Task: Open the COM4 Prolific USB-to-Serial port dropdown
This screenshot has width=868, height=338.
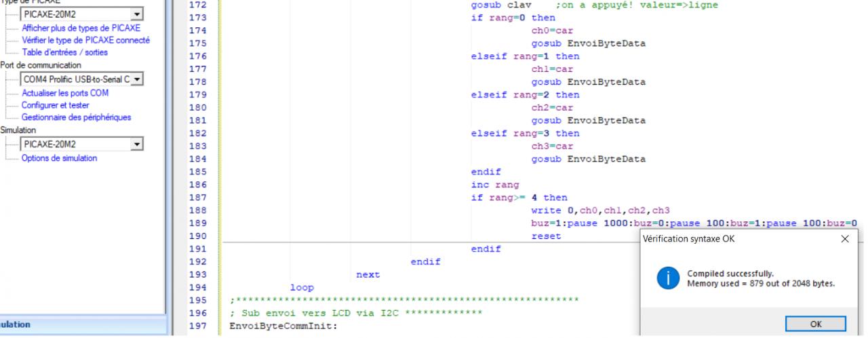Action: pos(137,79)
